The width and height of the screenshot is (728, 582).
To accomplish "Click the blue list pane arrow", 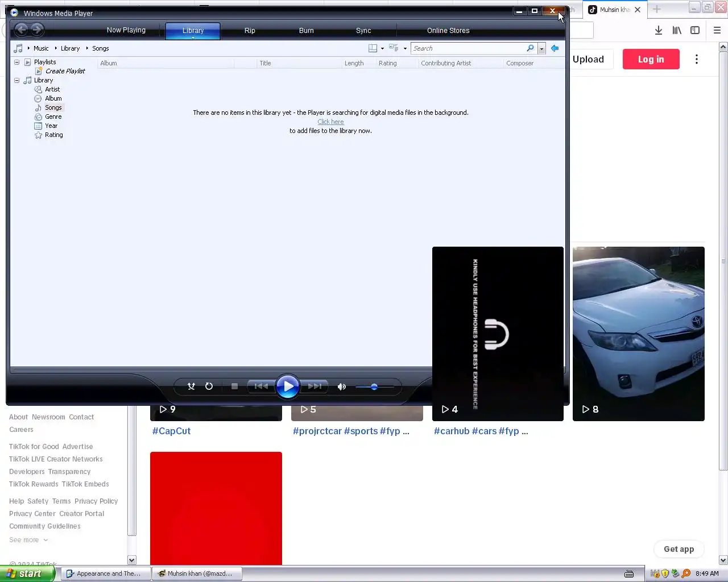I will pyautogui.click(x=555, y=48).
